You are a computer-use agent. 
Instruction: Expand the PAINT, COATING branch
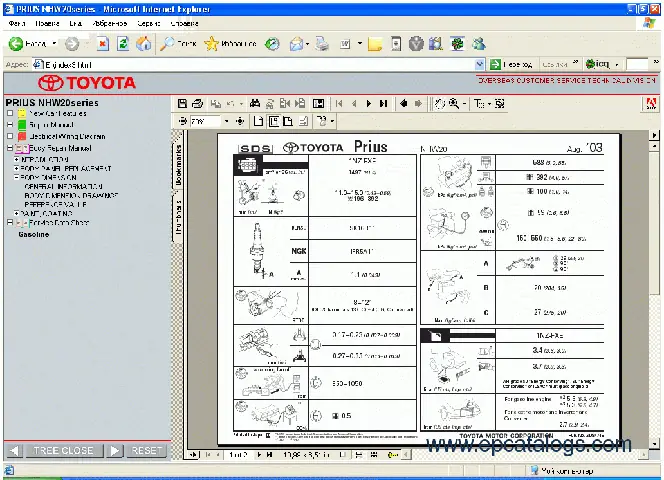(17, 214)
